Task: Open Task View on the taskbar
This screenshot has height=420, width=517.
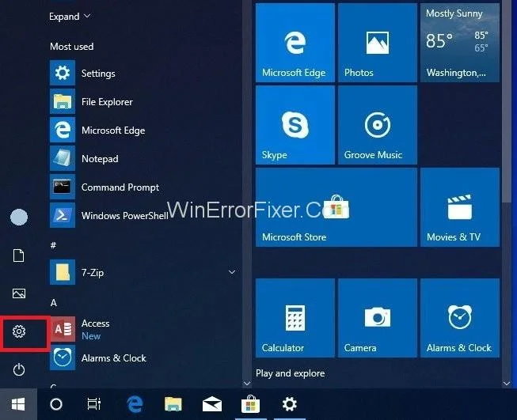Action: coord(94,404)
